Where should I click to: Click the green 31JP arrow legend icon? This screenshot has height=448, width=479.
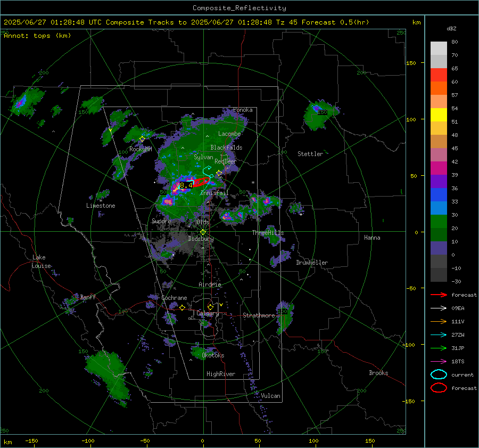(x=439, y=348)
